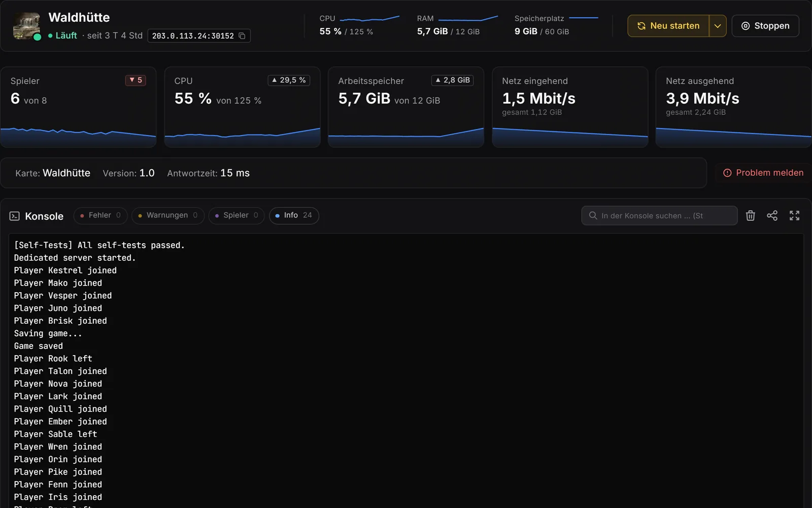812x508 pixels.
Task: Report an issue via Problem melden
Action: click(763, 173)
